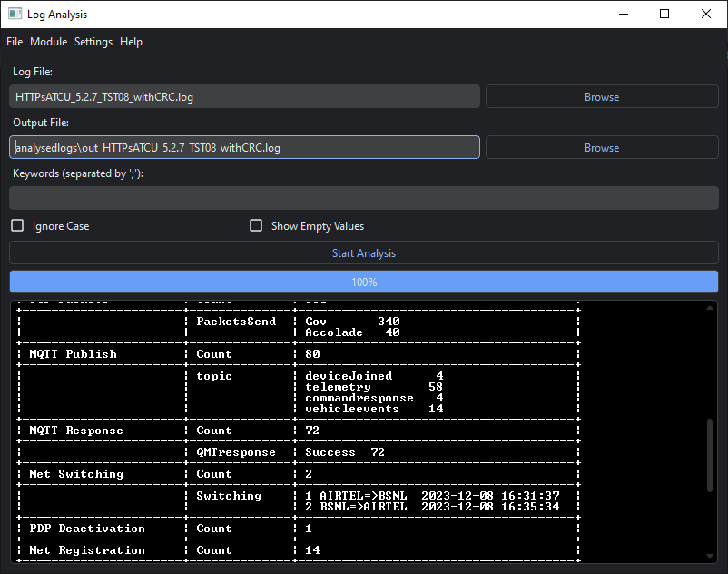Click the Log Analysis app icon in title bar
Screen dimensions: 728x574
(x=15, y=14)
